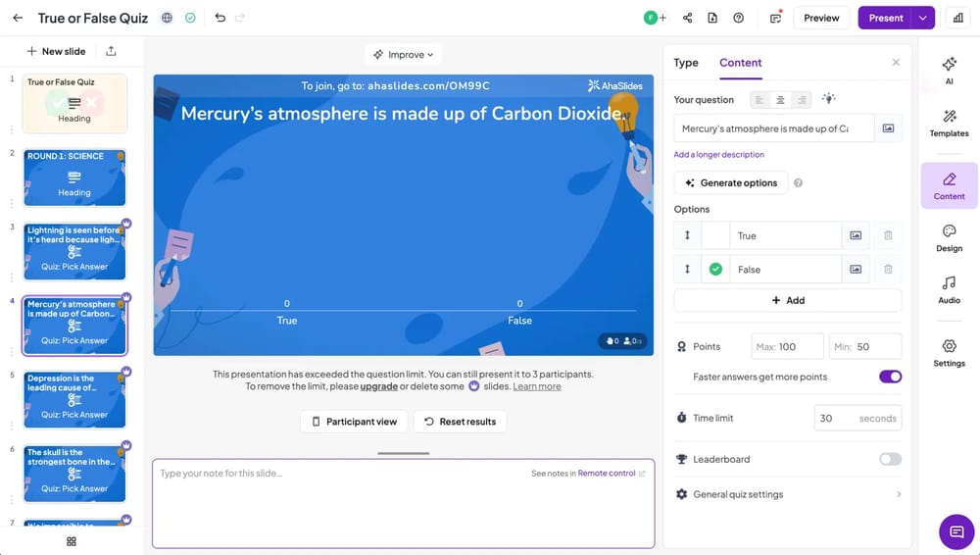
Task: Select the Content tab
Action: pyautogui.click(x=740, y=63)
